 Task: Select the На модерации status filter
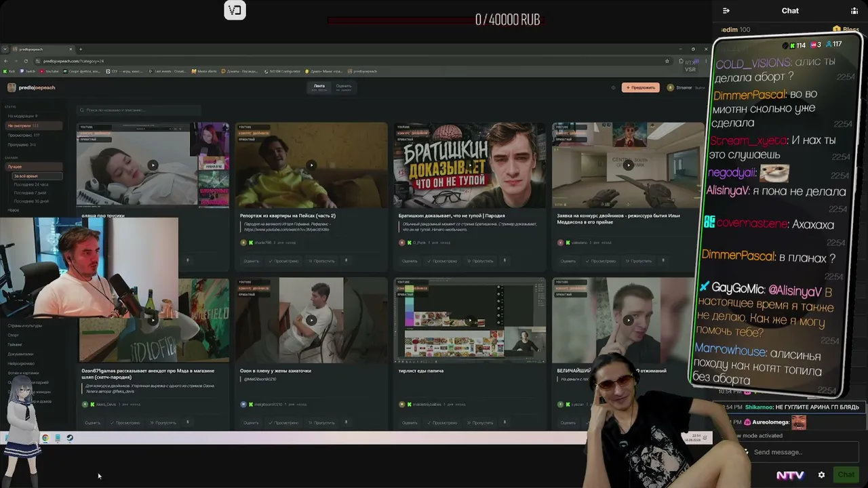(33, 116)
